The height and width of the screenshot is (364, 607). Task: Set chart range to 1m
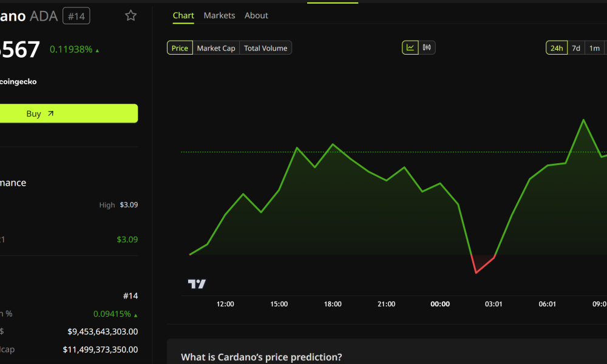(594, 48)
